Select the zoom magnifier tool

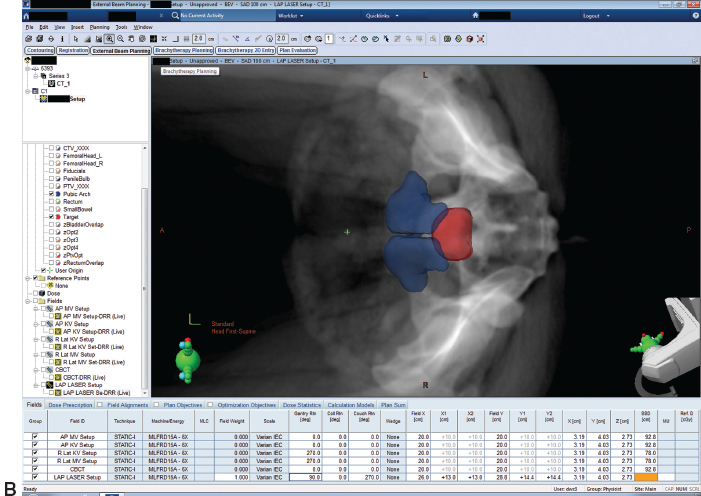point(108,37)
